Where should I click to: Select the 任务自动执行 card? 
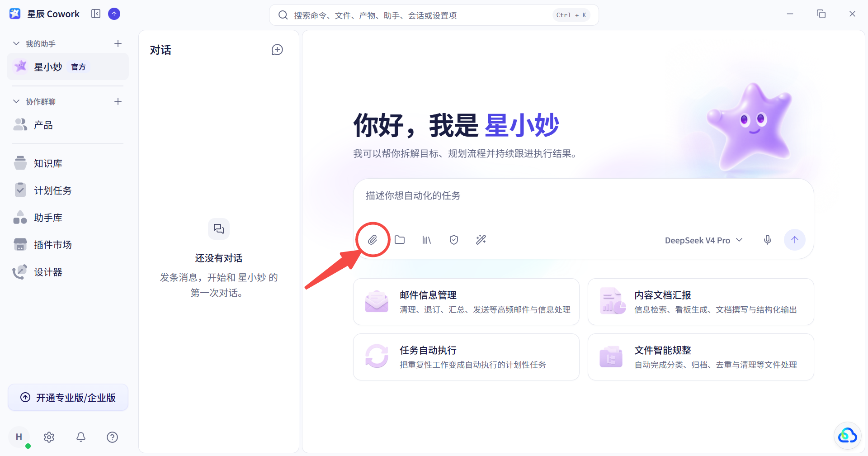(x=466, y=357)
